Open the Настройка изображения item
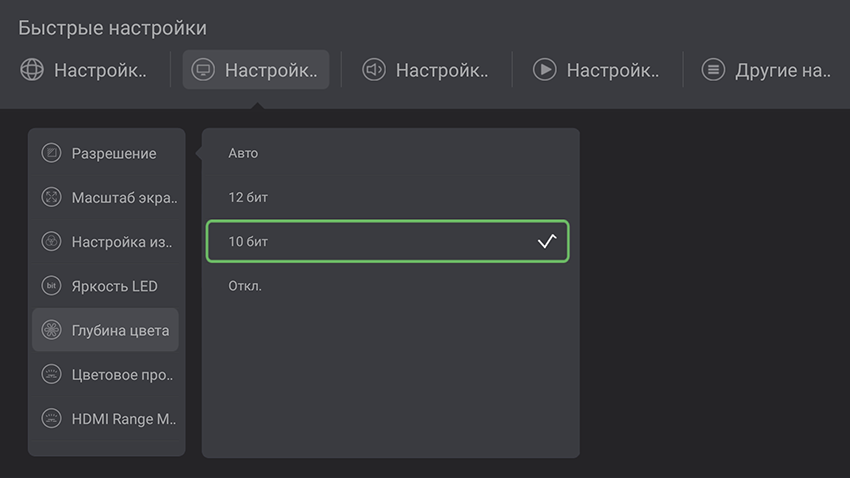This screenshot has height=478, width=850. 123,241
